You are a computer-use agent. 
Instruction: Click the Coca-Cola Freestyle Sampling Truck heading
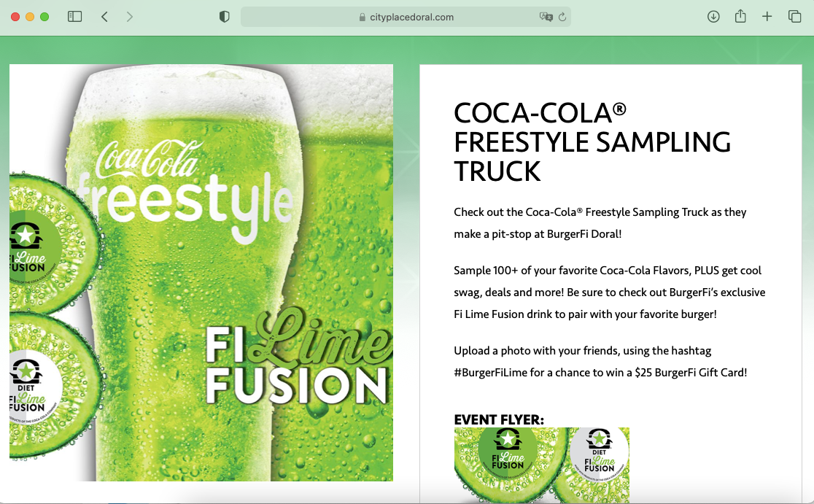(592, 141)
